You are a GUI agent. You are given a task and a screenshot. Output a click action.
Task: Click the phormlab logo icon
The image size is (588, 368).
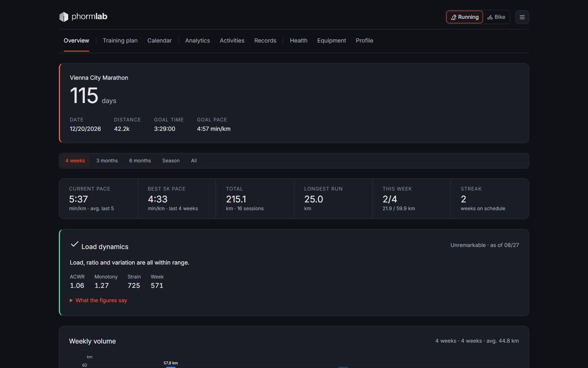pyautogui.click(x=64, y=17)
